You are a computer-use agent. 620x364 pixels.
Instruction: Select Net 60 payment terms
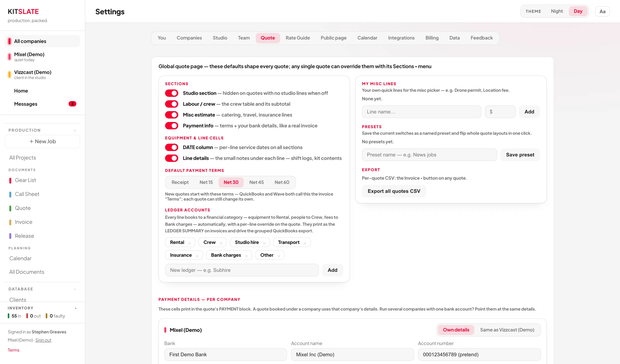(x=282, y=182)
